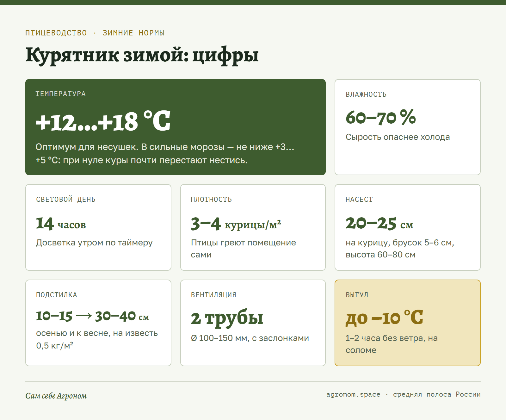Click the "НАСЕСТ" card label
The height and width of the screenshot is (420, 506).
[x=359, y=200]
